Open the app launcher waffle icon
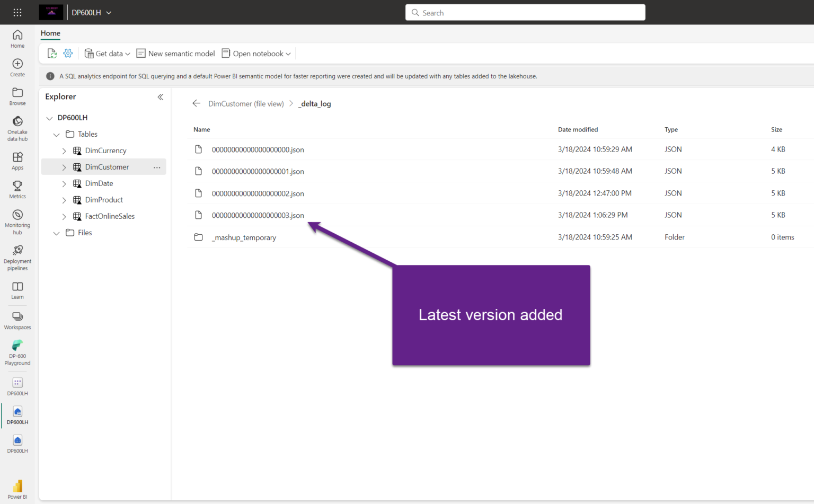Screen dimensions: 814x504 17,12
